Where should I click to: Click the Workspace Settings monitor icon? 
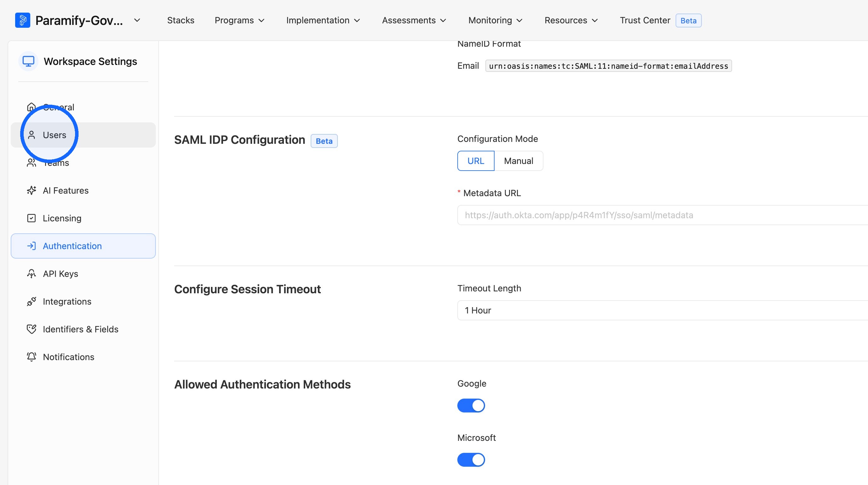(x=28, y=61)
